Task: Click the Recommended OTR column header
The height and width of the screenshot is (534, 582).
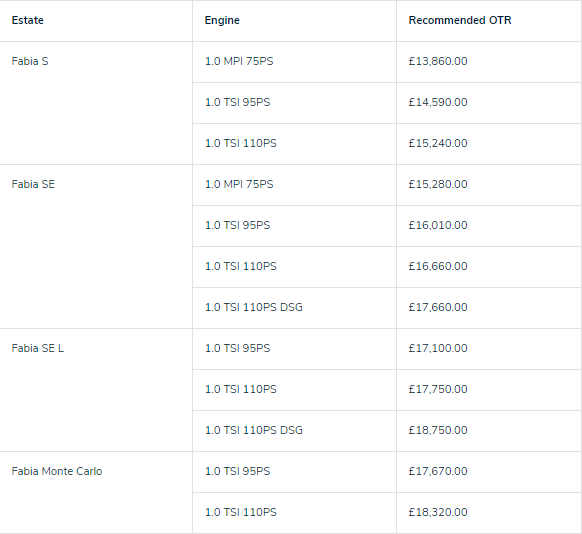Action: pos(460,20)
